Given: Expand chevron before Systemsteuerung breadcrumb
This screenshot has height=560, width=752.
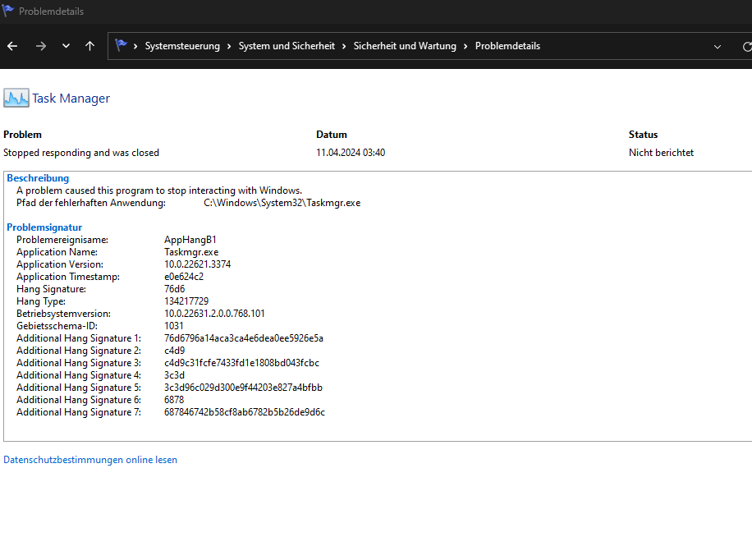Looking at the screenshot, I should click(x=135, y=46).
